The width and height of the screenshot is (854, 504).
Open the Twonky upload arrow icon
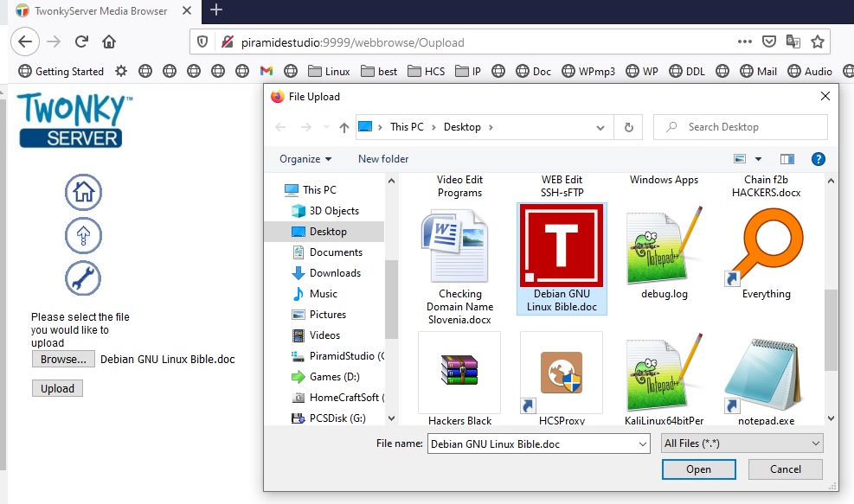pyautogui.click(x=83, y=236)
